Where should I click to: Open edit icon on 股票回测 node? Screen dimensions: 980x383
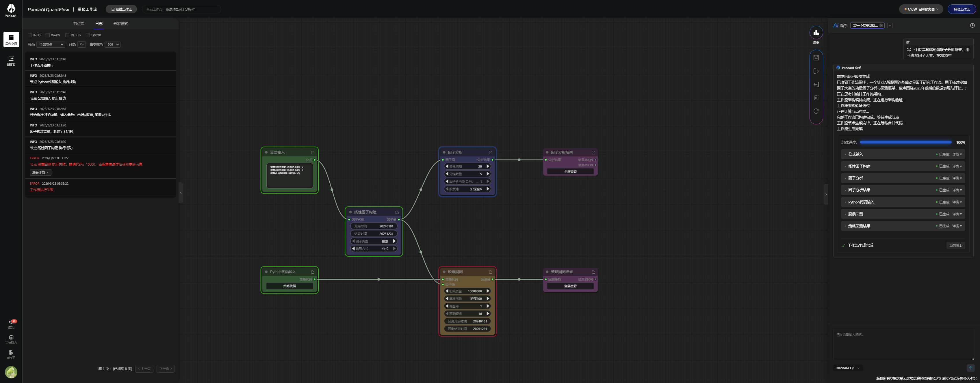click(x=490, y=272)
